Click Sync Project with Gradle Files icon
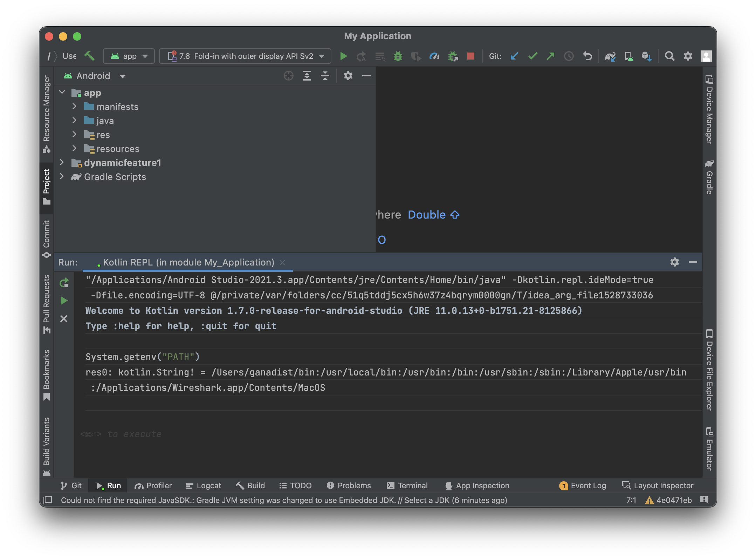This screenshot has height=559, width=756. click(x=610, y=56)
